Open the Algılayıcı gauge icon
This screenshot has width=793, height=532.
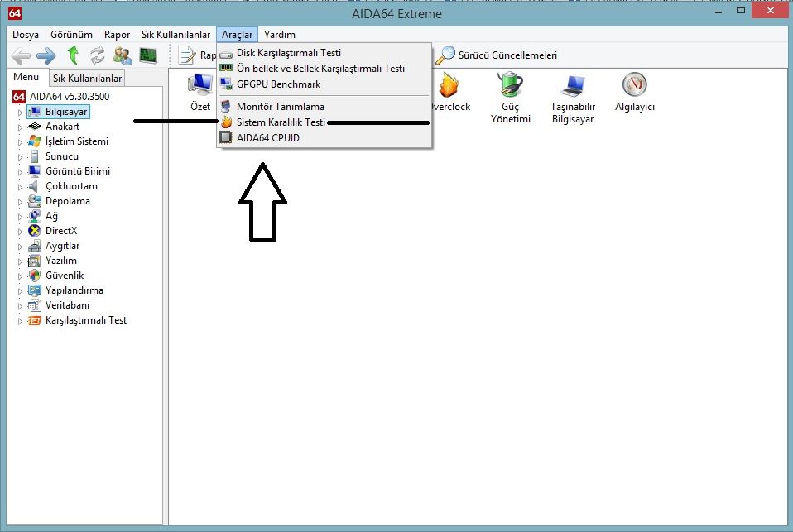[635, 84]
